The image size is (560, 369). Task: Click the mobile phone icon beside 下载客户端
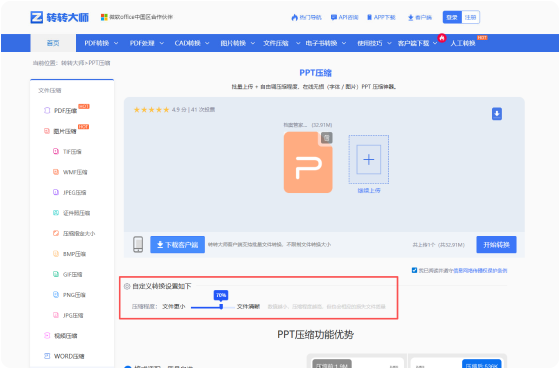pos(138,244)
